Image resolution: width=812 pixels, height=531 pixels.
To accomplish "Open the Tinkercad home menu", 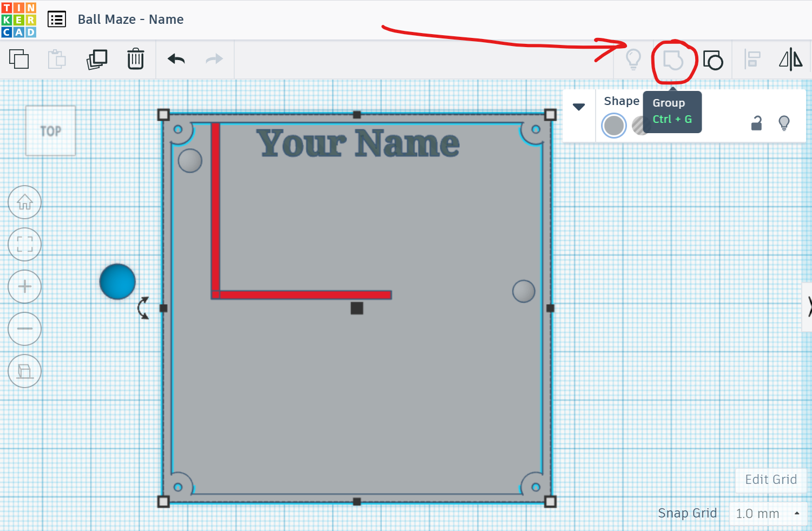I will point(19,19).
